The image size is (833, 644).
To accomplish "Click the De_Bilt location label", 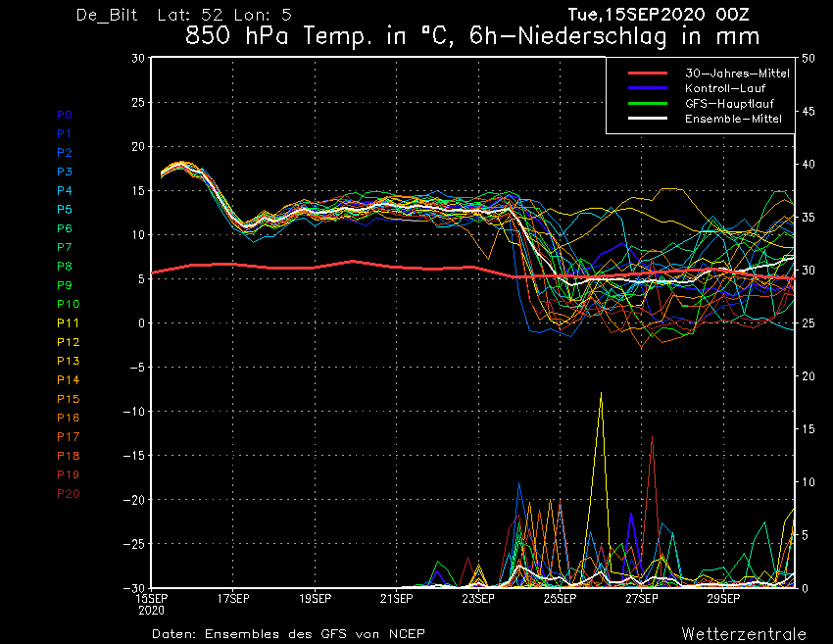I will 107,16.
